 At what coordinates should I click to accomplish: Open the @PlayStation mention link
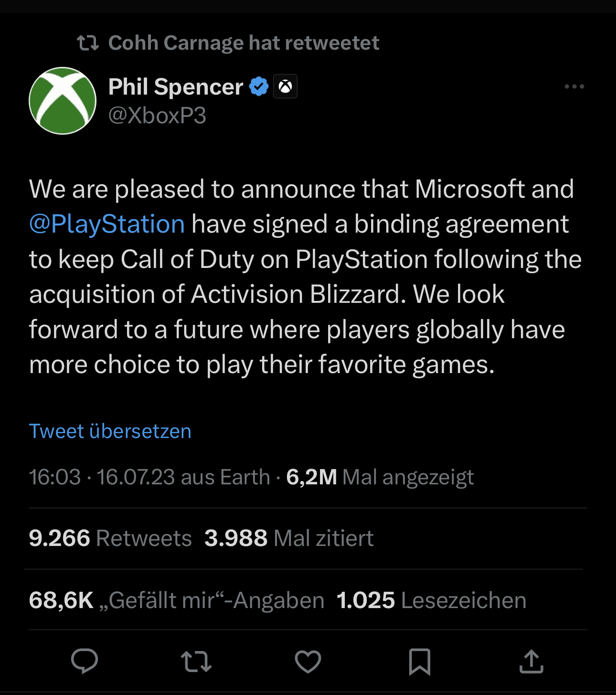coord(107,224)
